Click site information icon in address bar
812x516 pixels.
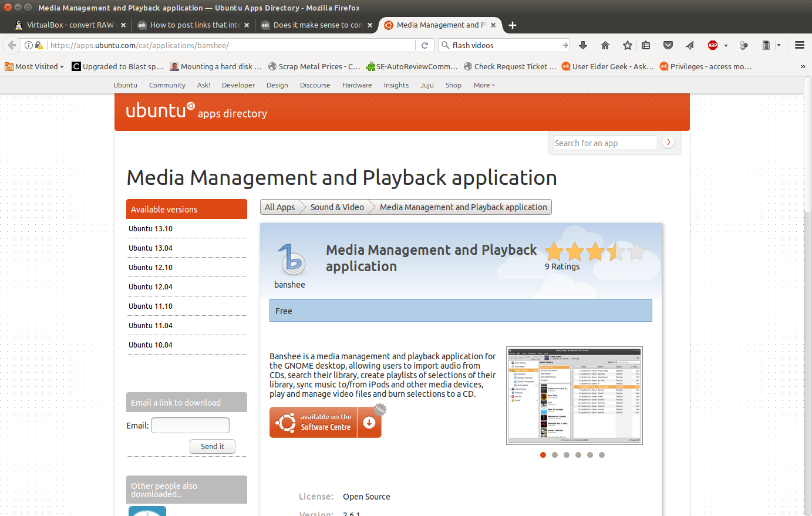coord(29,45)
